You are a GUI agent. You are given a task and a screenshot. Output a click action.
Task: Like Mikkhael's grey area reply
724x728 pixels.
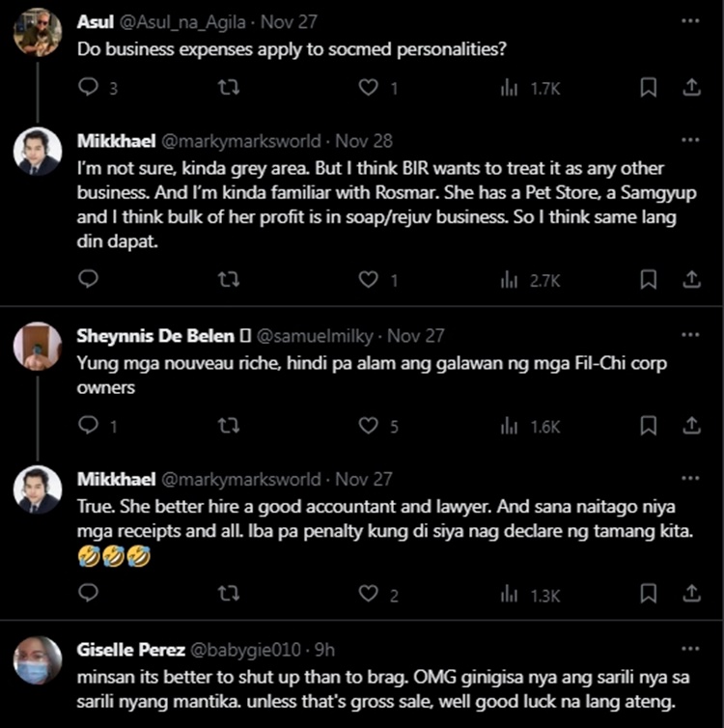368,280
